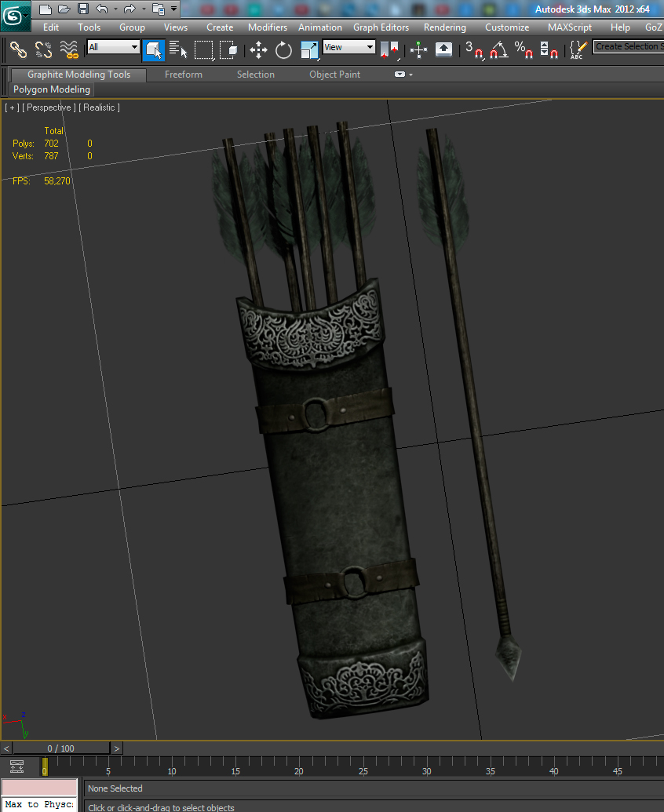
Task: Open the Realistic shading label menu
Action: coord(99,107)
